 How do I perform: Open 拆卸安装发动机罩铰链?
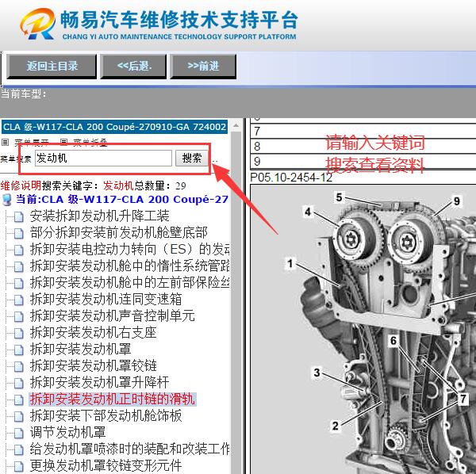93,366
